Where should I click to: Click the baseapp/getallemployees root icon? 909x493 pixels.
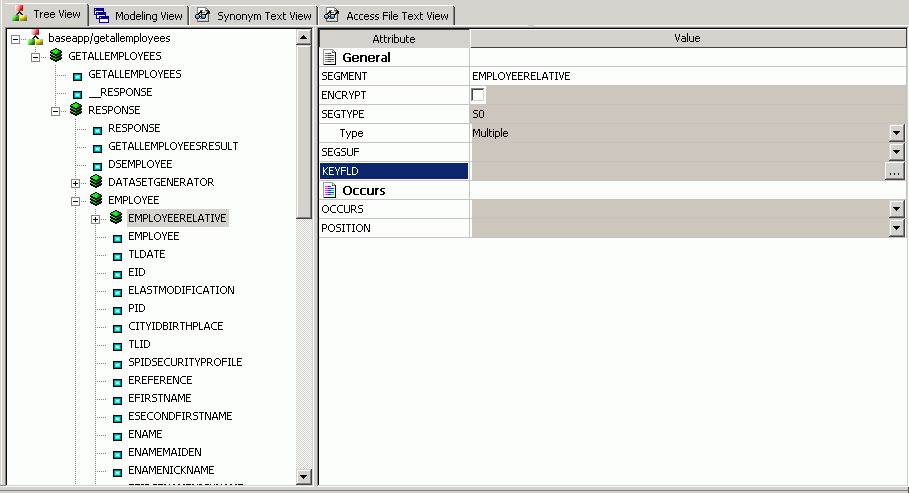coord(36,38)
